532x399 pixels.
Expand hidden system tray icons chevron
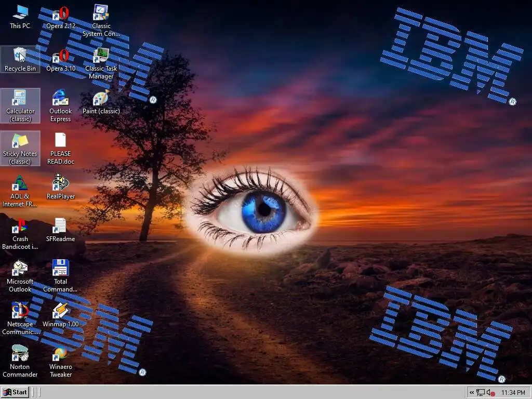[472, 393]
